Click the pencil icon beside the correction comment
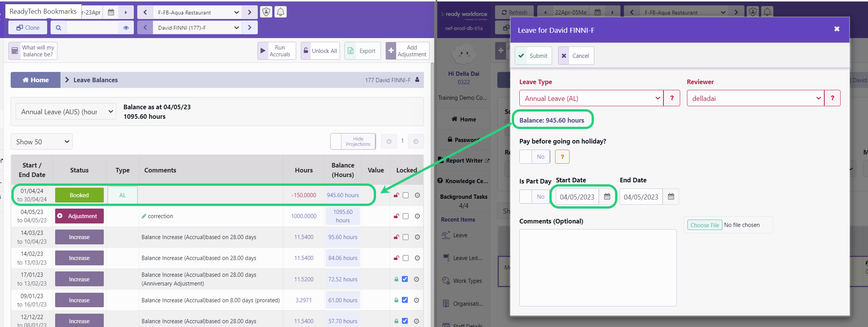 [144, 216]
